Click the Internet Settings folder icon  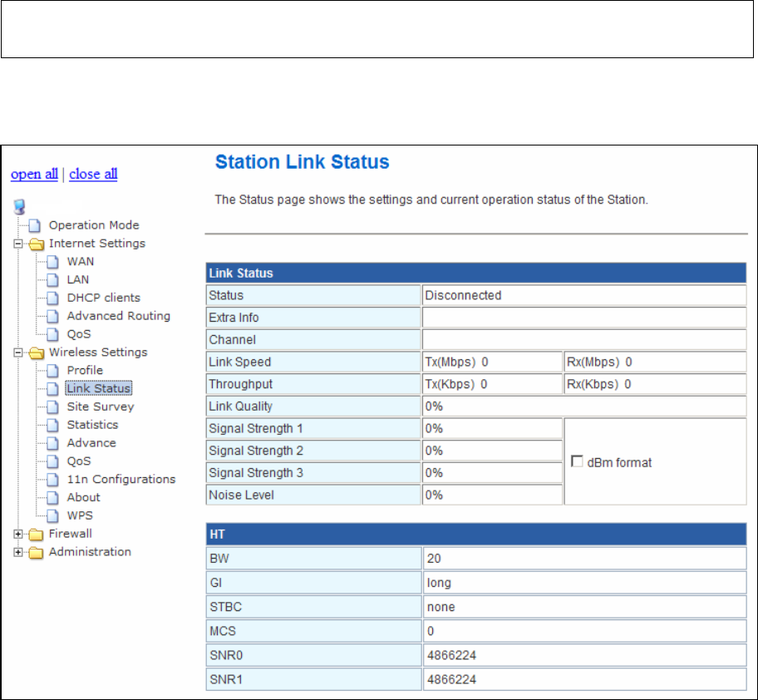coord(36,244)
